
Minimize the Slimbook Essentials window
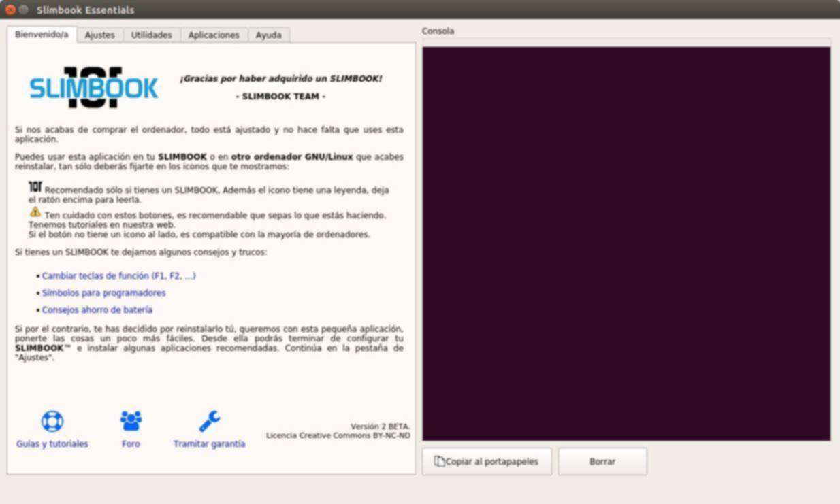point(24,10)
